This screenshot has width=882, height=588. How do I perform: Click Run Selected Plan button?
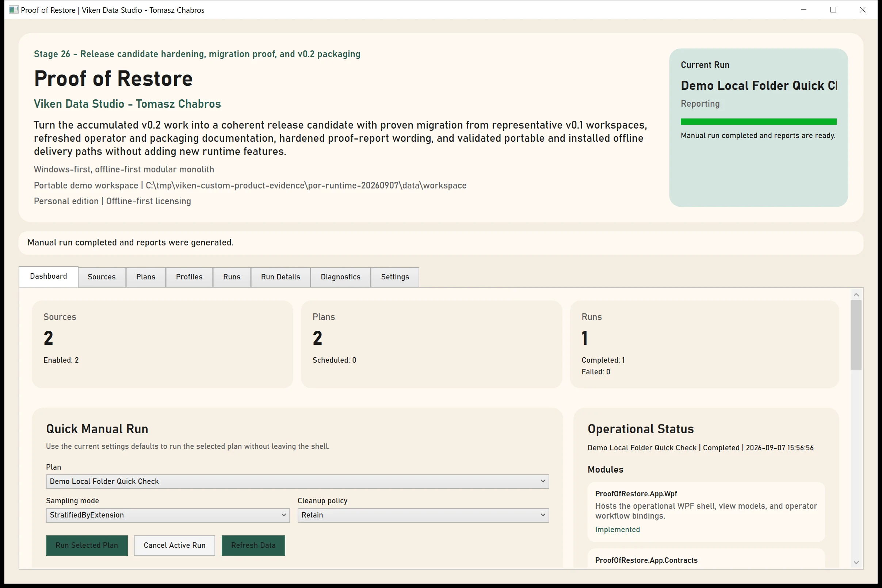tap(87, 546)
